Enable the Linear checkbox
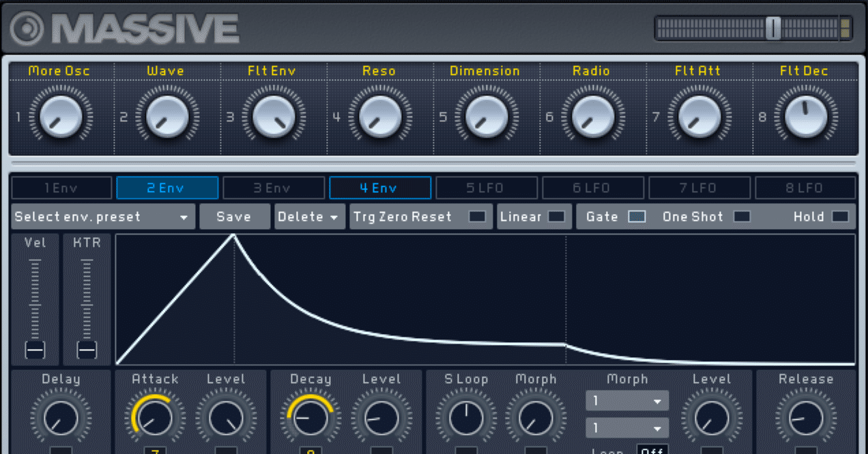Image resolution: width=868 pixels, height=454 pixels. click(557, 217)
